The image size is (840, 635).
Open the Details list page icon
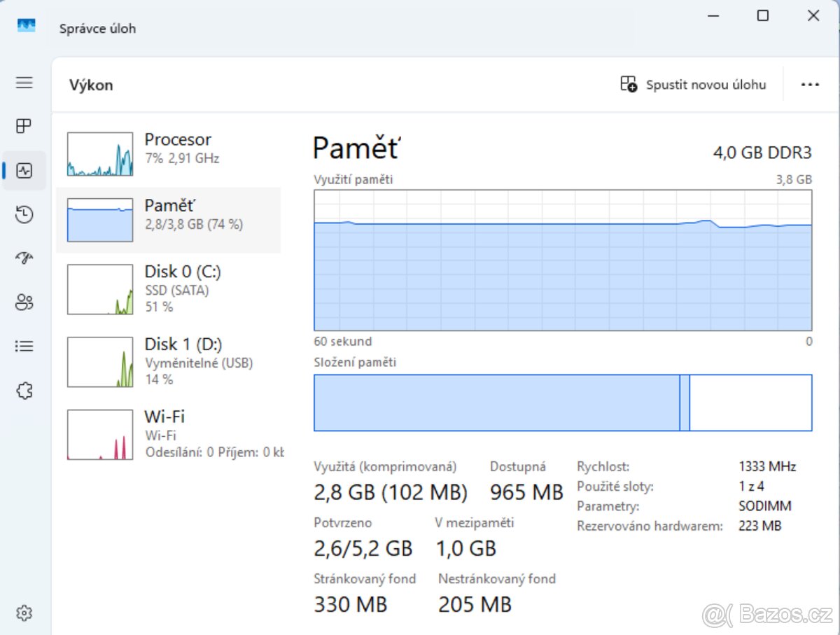tap(24, 346)
